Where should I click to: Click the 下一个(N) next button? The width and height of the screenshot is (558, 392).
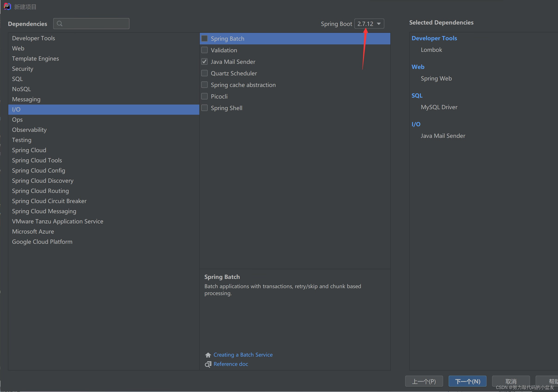click(467, 381)
